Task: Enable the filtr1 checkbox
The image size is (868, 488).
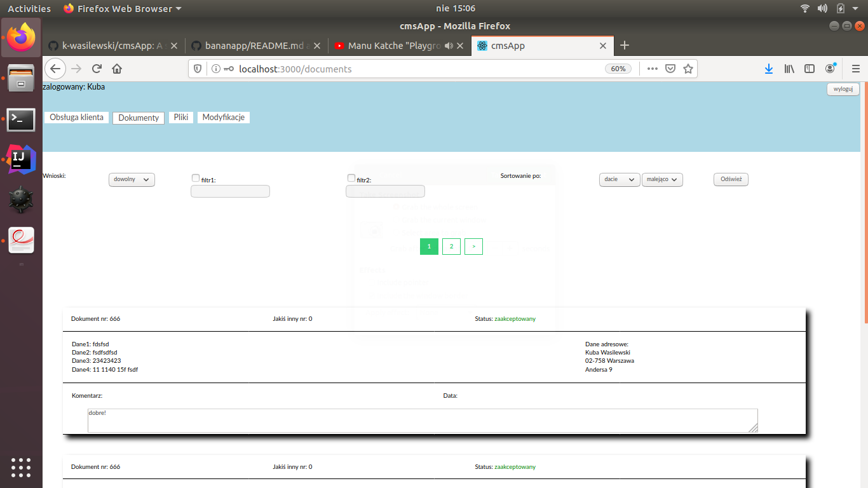Action: click(x=196, y=179)
